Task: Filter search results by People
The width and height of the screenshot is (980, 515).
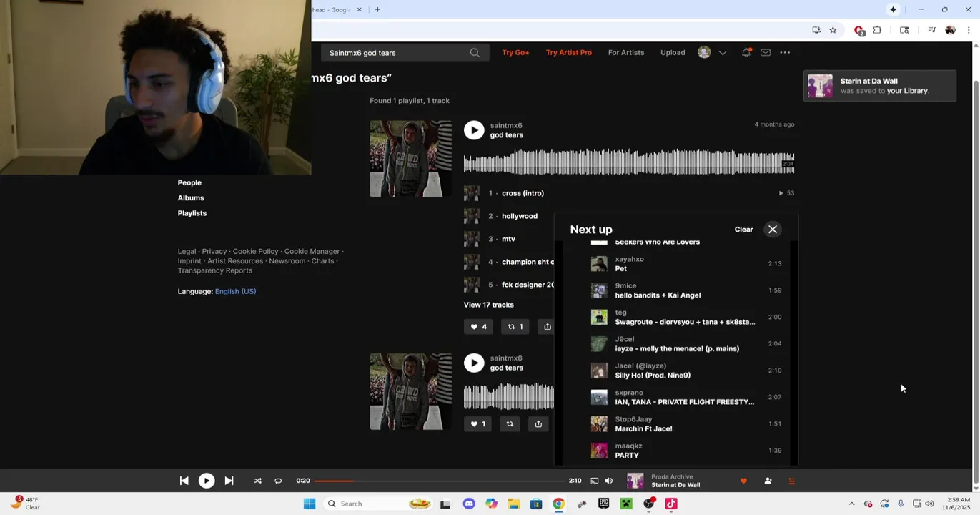Action: coord(189,183)
